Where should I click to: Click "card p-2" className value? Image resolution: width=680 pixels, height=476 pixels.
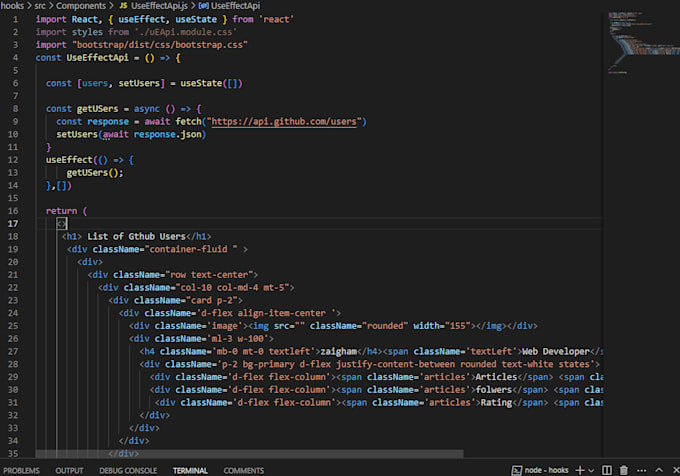[212, 300]
